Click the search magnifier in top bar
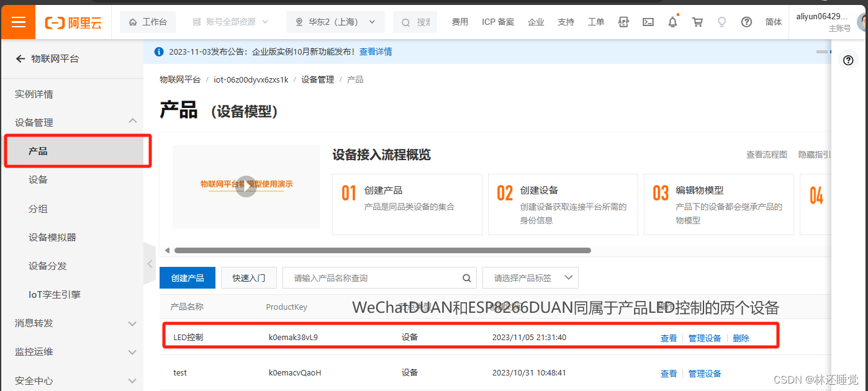 coord(406,22)
